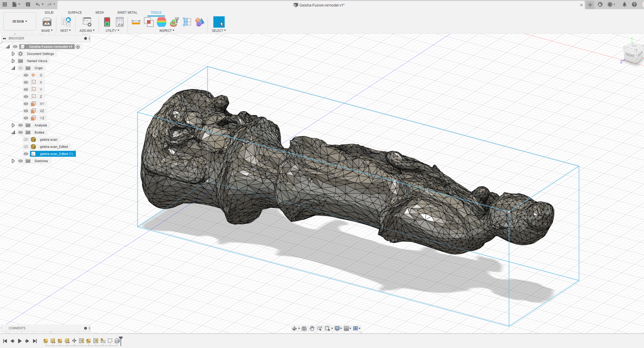This screenshot has height=348, width=644.
Task: Toggle visibility of XY origin plane
Action: [26, 104]
